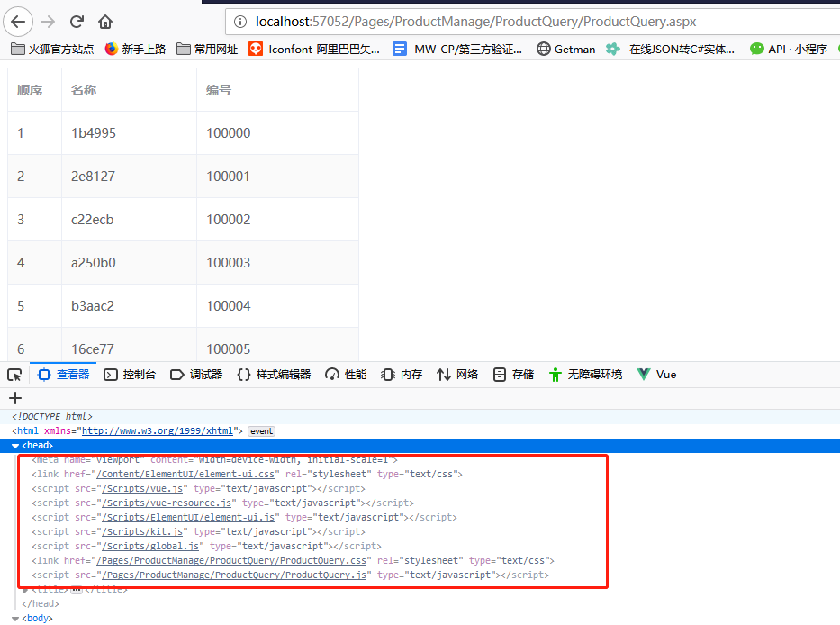840x625 pixels.
Task: Open the /Scripts/kit.js source link
Action: click(142, 532)
